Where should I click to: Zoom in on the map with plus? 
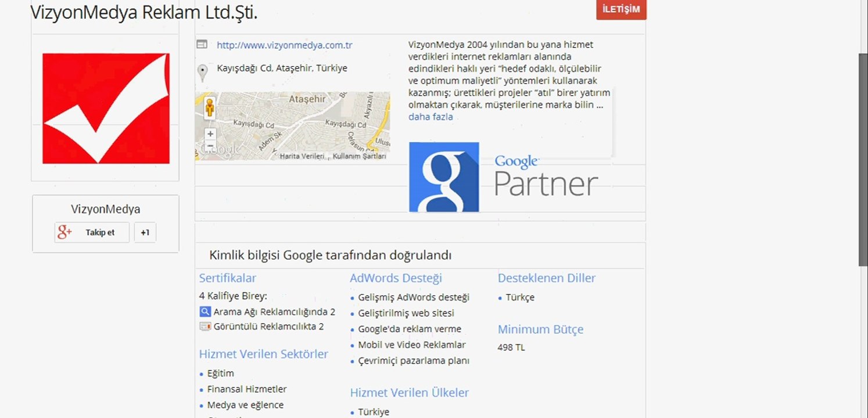(x=210, y=134)
